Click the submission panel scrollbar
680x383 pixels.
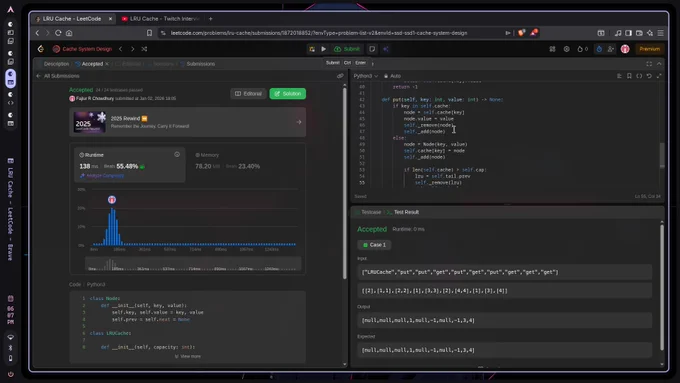pos(345,184)
